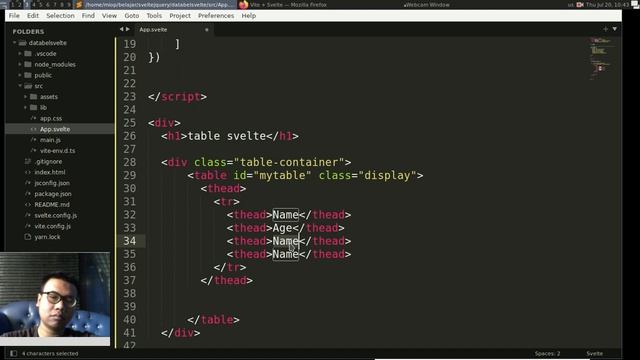Go to previous tab with left arrow
Viewport: 640px width, 360px height.
121,29
